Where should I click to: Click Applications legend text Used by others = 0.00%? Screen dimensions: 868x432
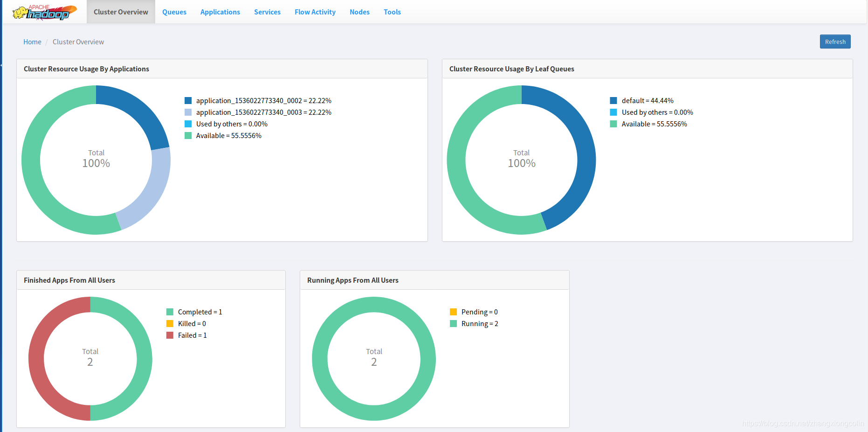[232, 124]
